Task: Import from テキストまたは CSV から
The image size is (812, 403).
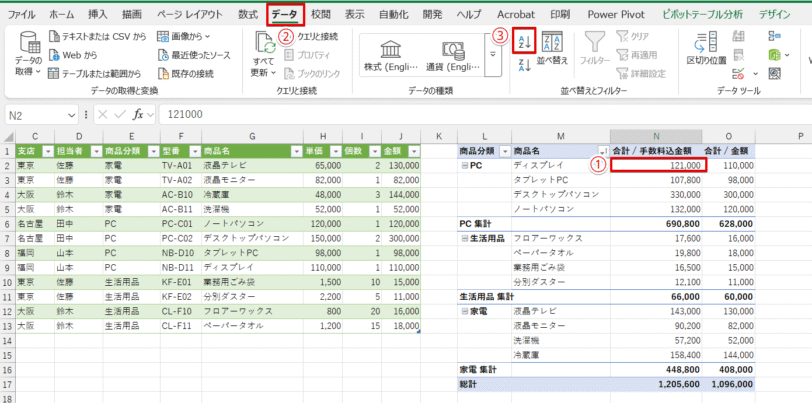Action: pyautogui.click(x=97, y=36)
